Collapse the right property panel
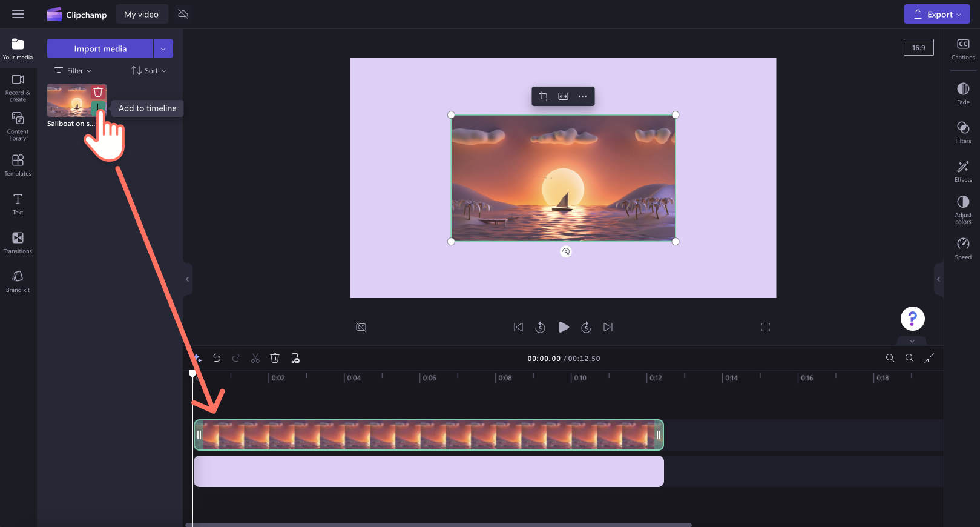The image size is (980, 527). coord(938,279)
